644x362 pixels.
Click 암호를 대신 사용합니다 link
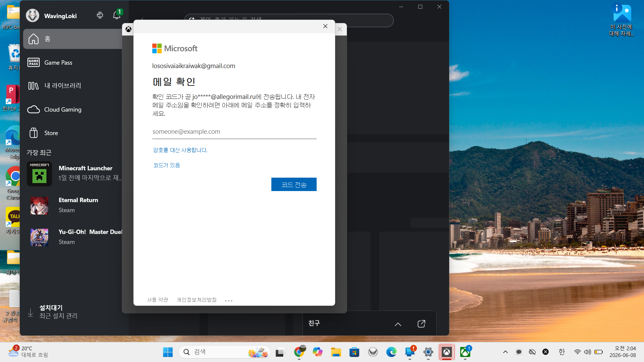[180, 150]
